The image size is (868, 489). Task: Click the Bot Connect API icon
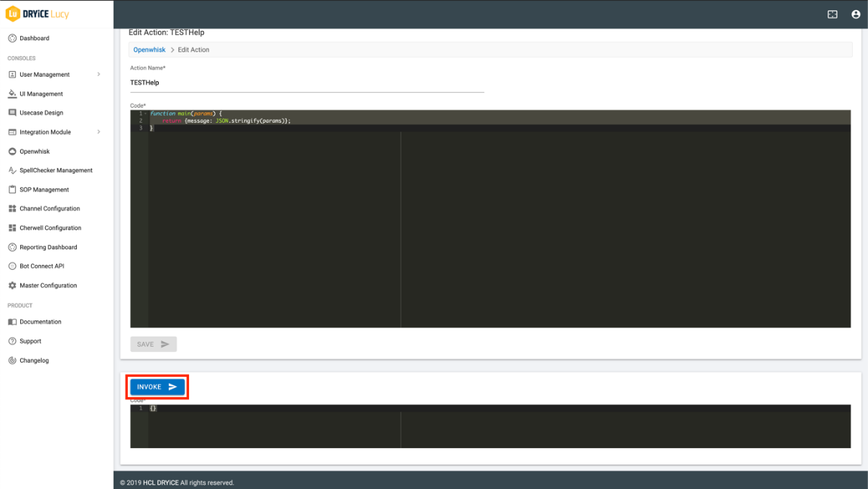tap(12, 266)
